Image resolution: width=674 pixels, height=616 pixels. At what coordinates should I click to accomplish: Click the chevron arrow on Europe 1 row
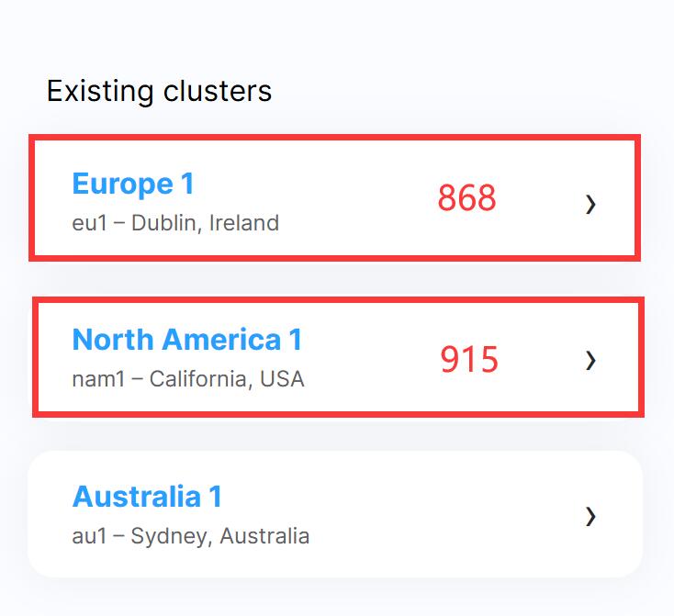pos(590,204)
